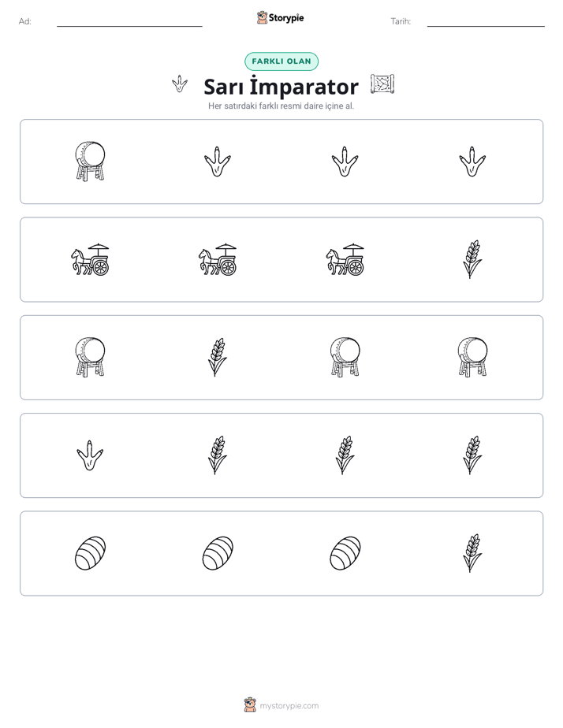Click the wheat stalk in the second row
The height and width of the screenshot is (728, 563).
click(472, 259)
